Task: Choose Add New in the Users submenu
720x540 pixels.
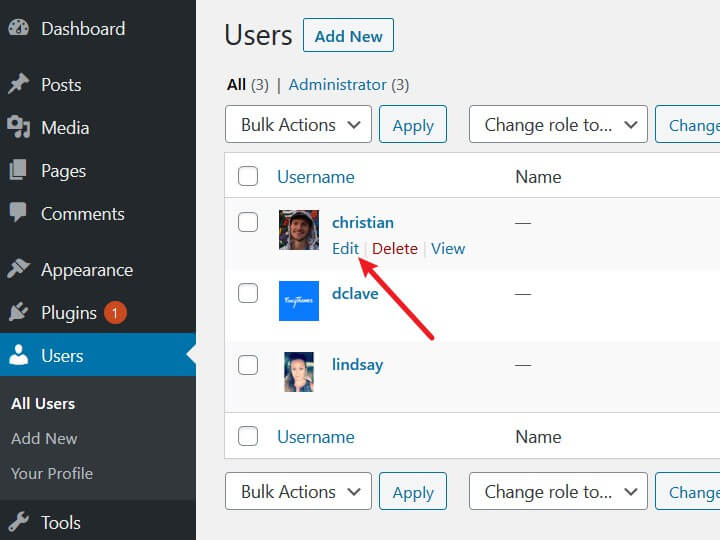Action: 44,439
